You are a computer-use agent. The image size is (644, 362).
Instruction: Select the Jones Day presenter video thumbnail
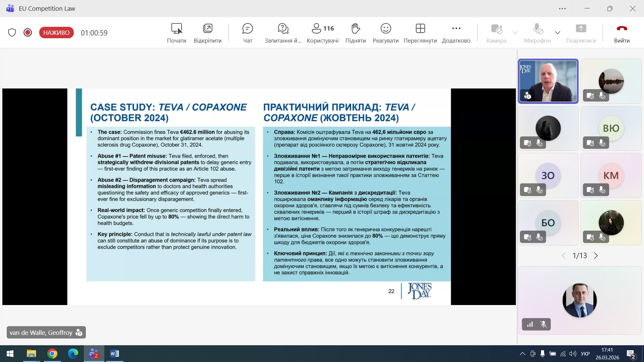click(x=548, y=81)
